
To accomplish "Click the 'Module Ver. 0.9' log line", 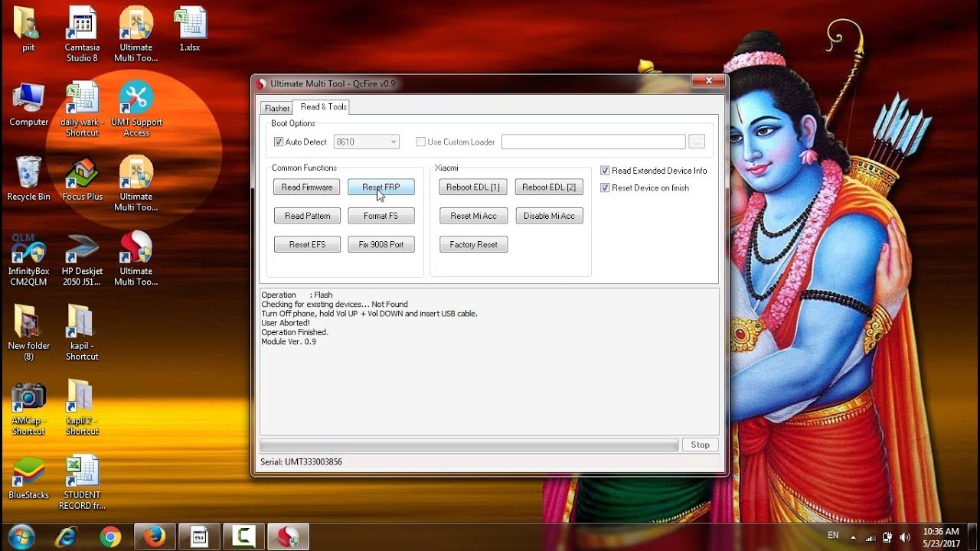I will click(289, 341).
